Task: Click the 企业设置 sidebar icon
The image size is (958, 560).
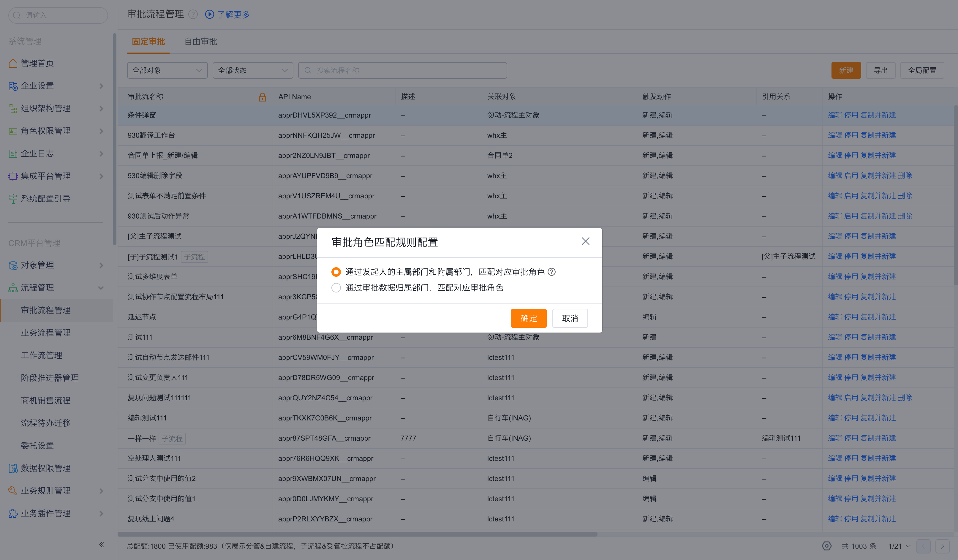Action: point(13,86)
